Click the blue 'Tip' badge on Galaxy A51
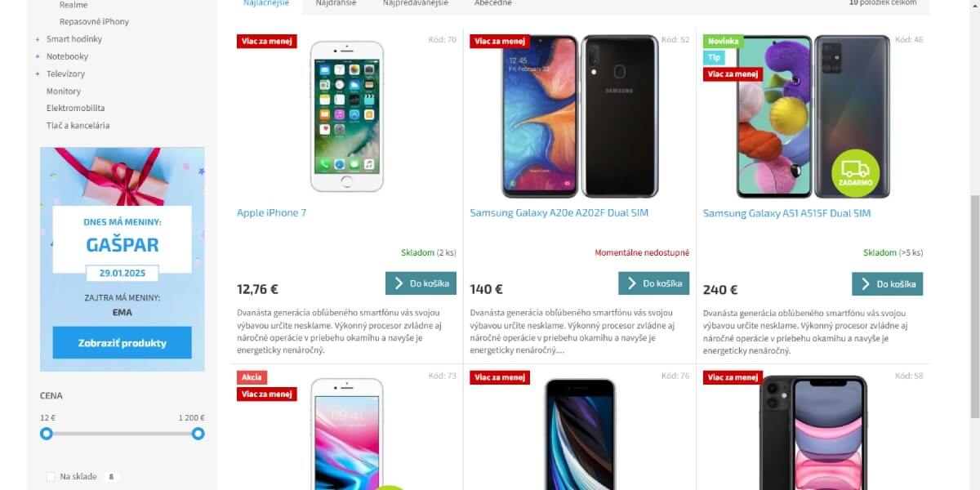 click(x=714, y=58)
